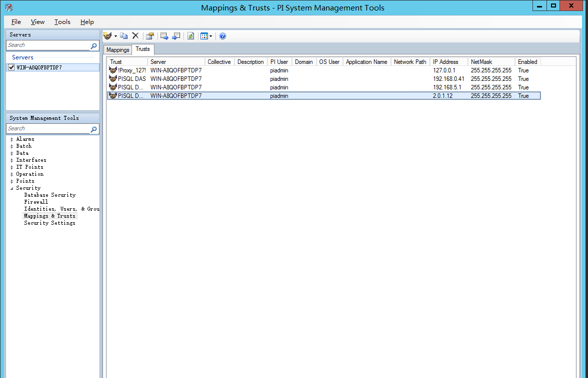Viewport: 588px width, 378px height.
Task: Sort by the Enabled column header
Action: pyautogui.click(x=527, y=62)
